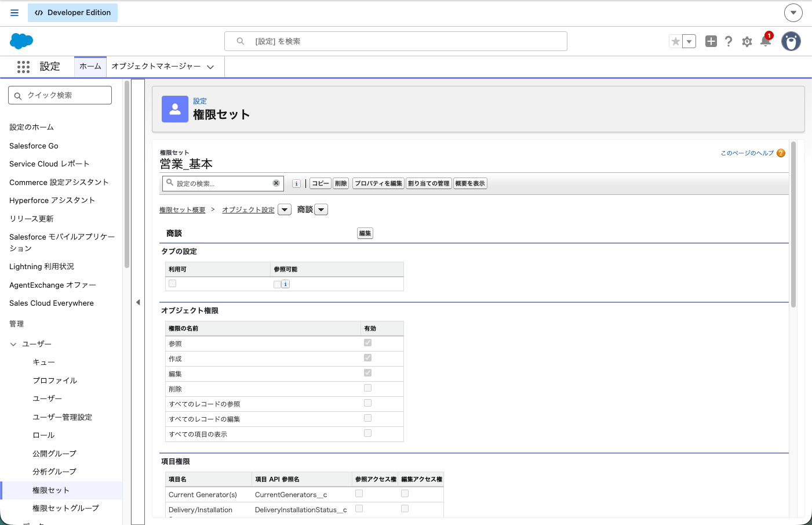The height and width of the screenshot is (525, 812).
Task: Click the 権限セット page header icon
Action: pyautogui.click(x=175, y=109)
